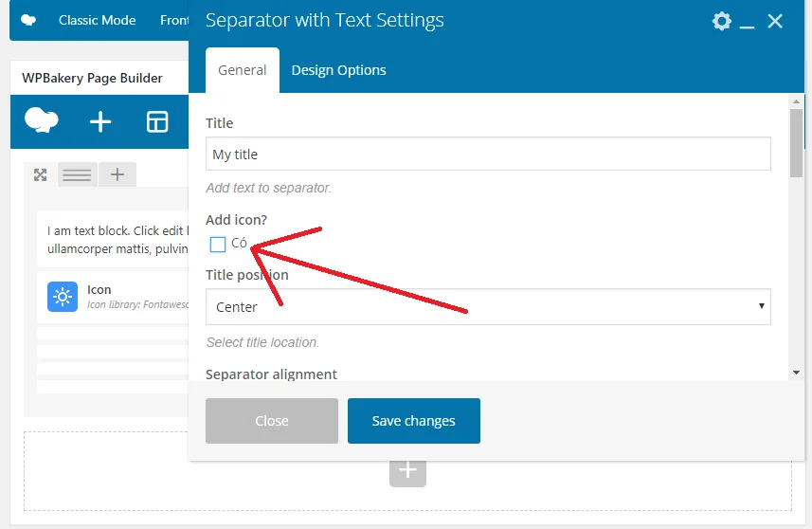812x529 pixels.
Task: Click the row fullscreen expand arrows icon
Action: pos(41,175)
